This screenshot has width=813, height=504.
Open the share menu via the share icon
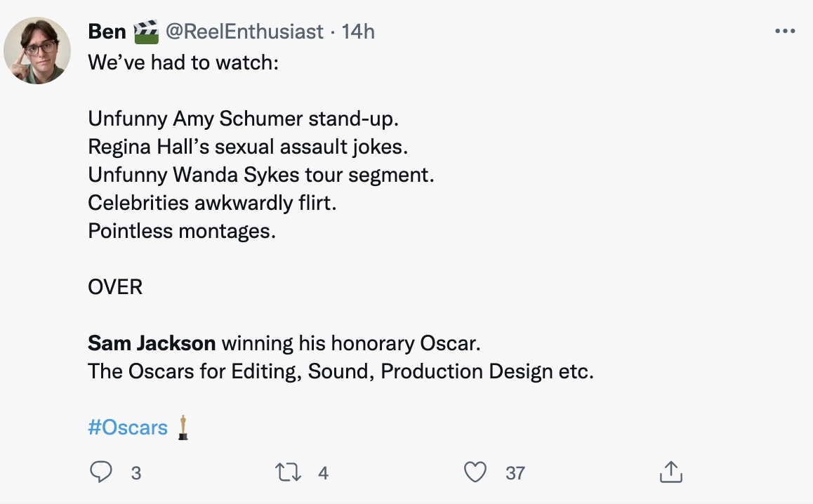pos(670,472)
